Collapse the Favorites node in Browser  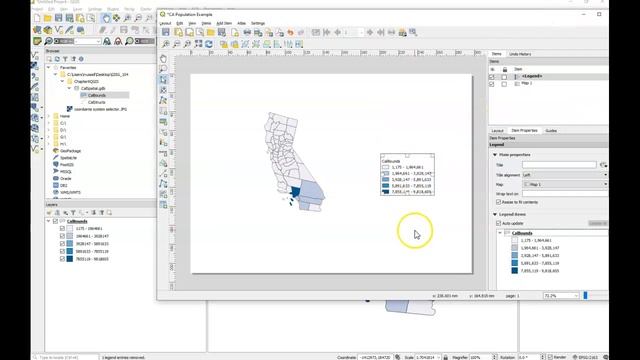49,67
